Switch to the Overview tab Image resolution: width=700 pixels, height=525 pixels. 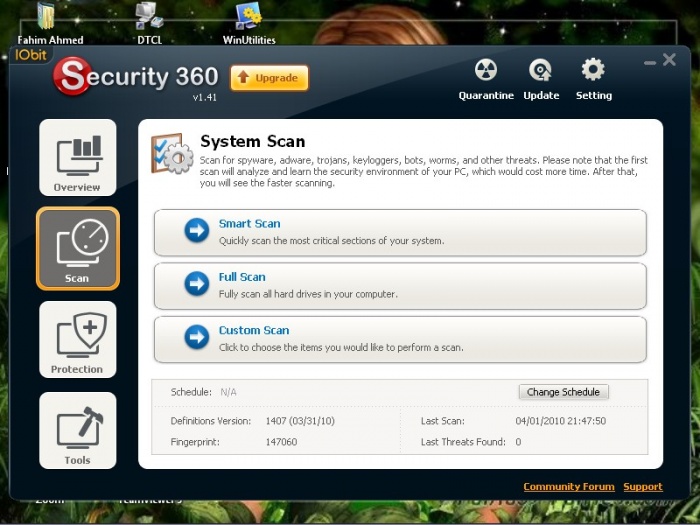point(78,158)
